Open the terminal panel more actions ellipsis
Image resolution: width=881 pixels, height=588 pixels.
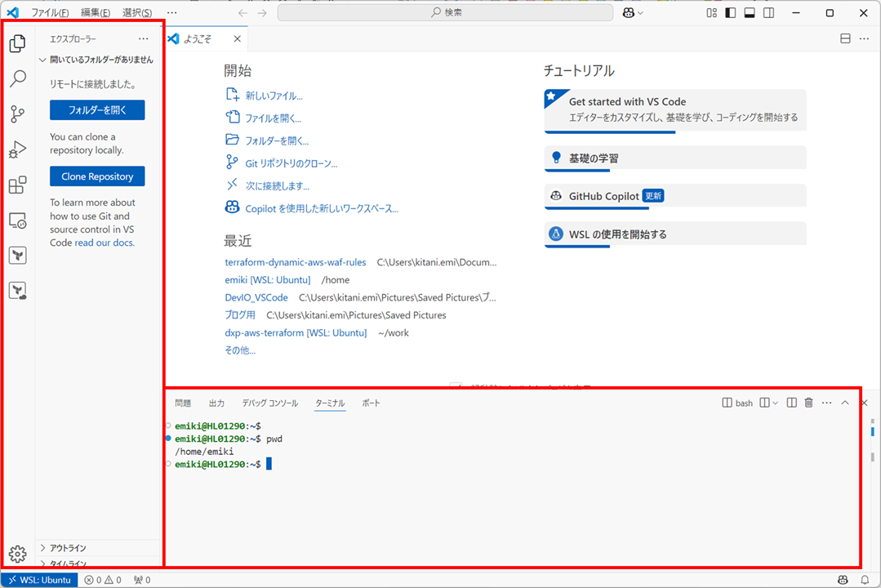tap(826, 403)
